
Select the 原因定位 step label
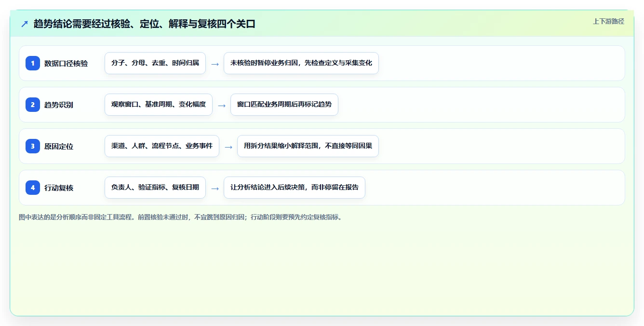(x=59, y=146)
